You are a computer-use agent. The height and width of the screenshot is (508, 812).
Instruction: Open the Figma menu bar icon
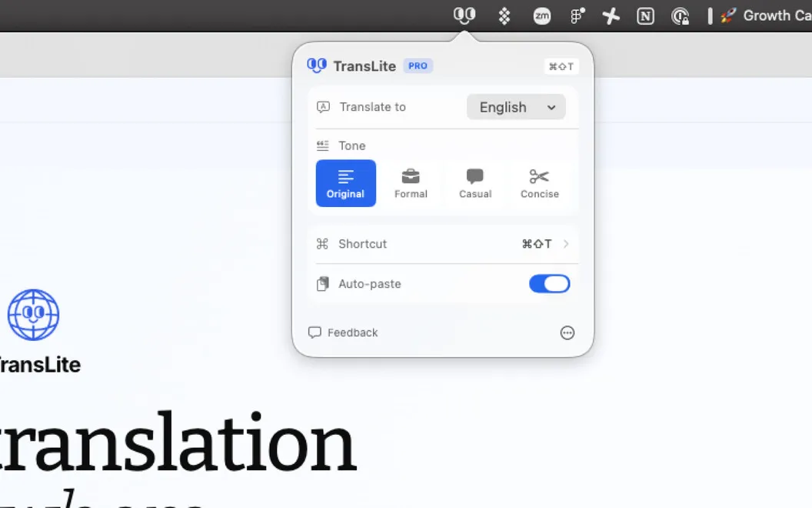click(577, 16)
